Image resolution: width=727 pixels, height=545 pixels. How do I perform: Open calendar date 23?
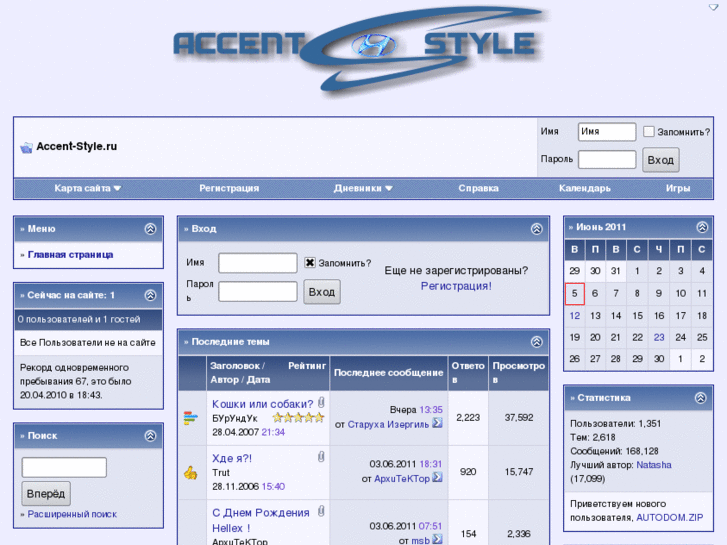[659, 338]
